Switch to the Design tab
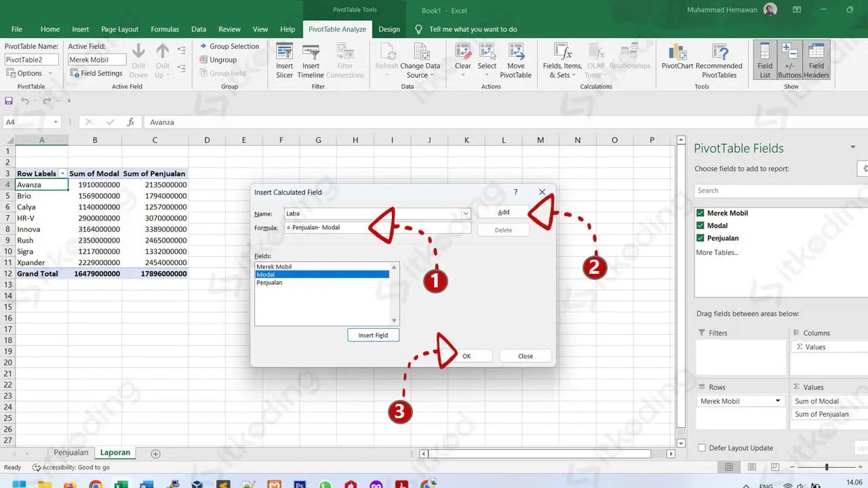Viewport: 868px width, 488px height. click(389, 29)
